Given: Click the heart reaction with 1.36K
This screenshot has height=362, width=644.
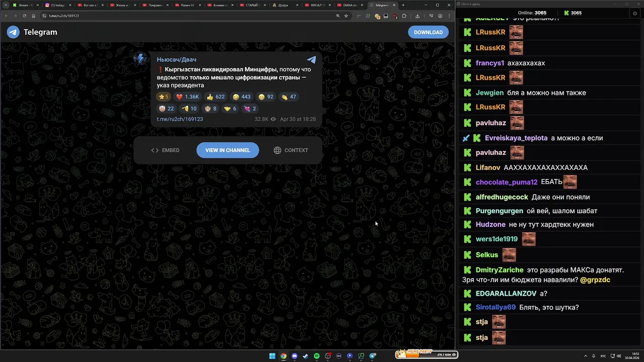Looking at the screenshot, I should tap(188, 97).
